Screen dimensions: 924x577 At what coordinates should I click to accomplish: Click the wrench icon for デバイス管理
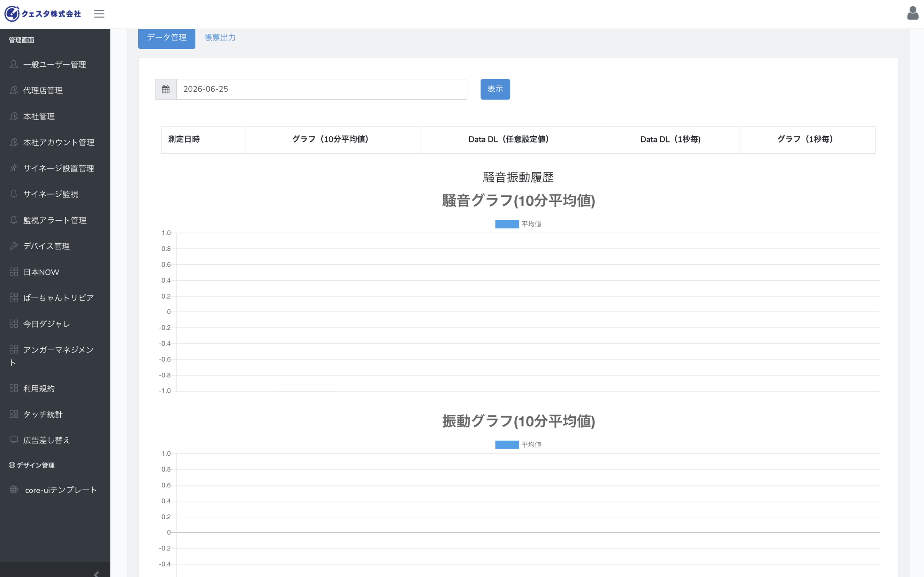pos(14,246)
